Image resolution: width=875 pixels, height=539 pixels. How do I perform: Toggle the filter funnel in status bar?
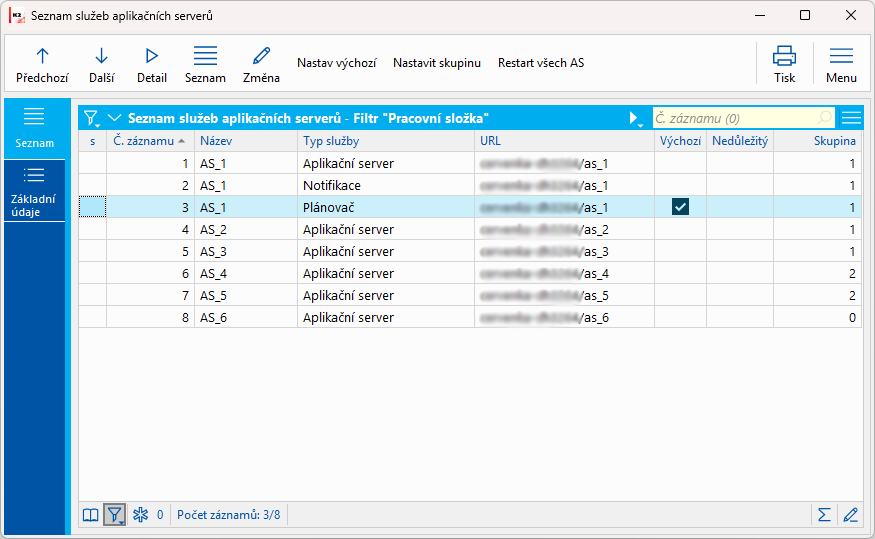[x=114, y=514]
